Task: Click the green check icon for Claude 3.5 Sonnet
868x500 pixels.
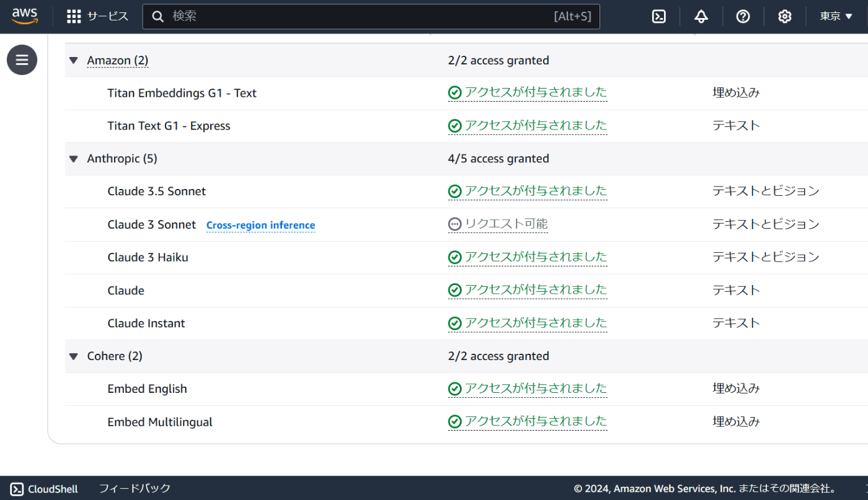Action: 455,191
